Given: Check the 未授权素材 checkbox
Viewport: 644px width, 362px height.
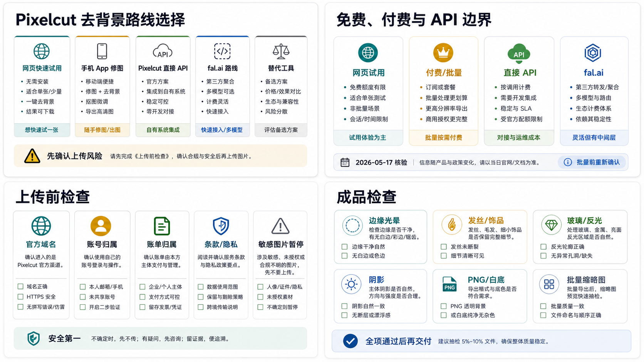Looking at the screenshot, I should [x=260, y=297].
